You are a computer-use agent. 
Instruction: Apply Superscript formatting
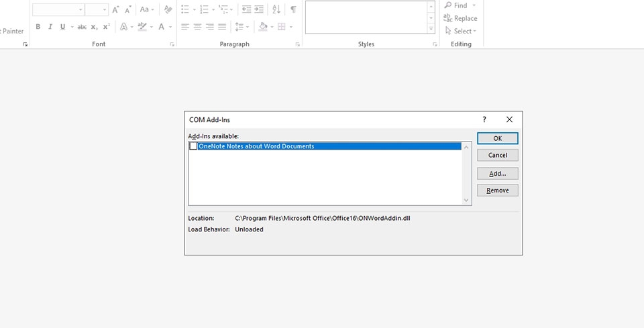(x=107, y=27)
